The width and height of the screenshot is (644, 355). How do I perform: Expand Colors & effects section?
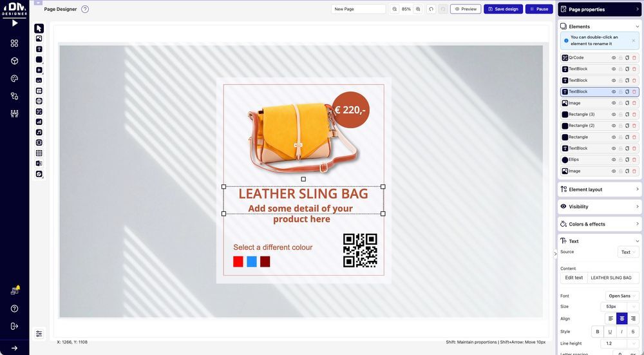[599, 224]
